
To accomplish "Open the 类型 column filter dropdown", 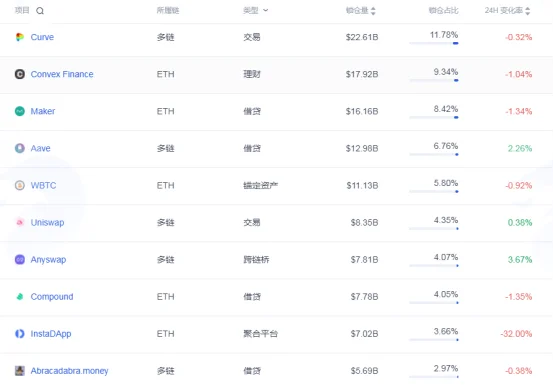I will (266, 11).
